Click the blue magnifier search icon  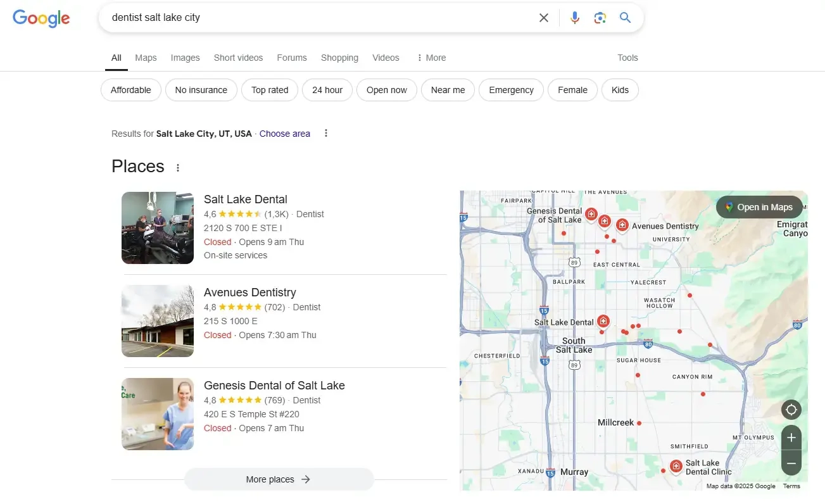tap(625, 18)
